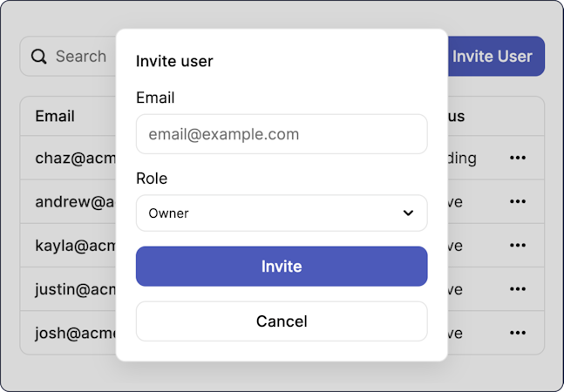The width and height of the screenshot is (564, 392).
Task: Open the three-dot menu for andrew's row
Action: pyautogui.click(x=518, y=201)
